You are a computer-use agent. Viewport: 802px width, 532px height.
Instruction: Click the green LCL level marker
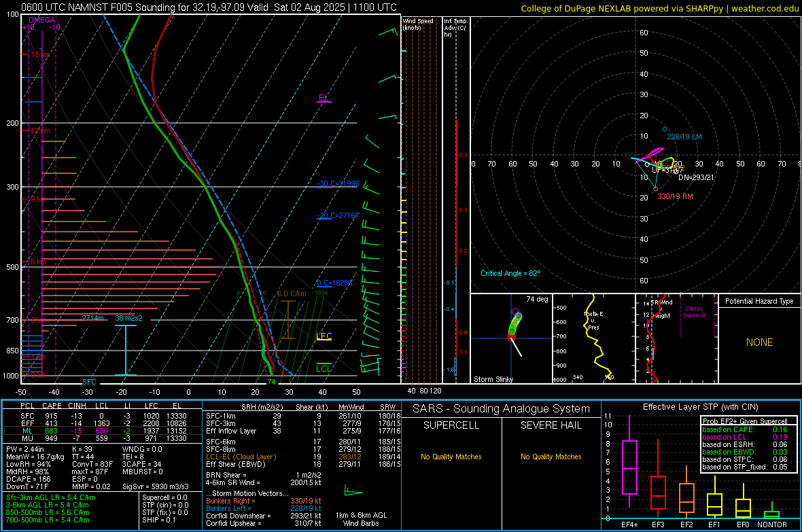point(324,368)
